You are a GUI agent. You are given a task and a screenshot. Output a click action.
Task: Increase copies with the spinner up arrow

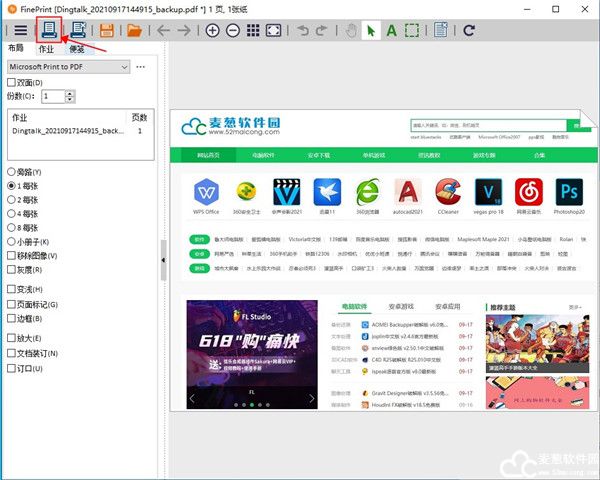click(70, 92)
